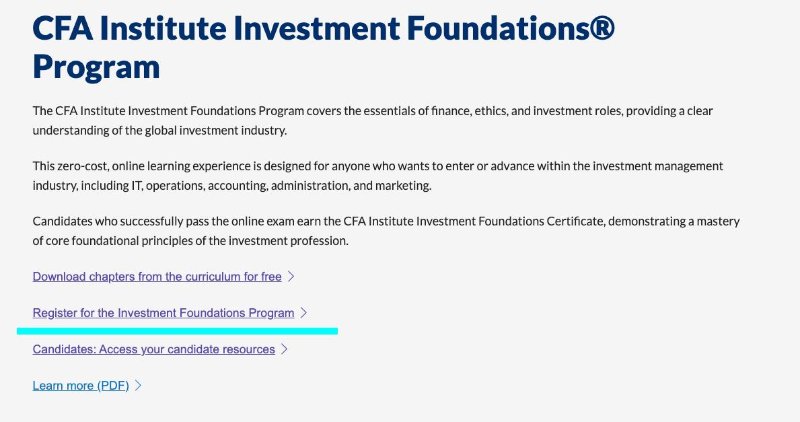Click the word Candidates in the resources link
Viewport: 800px width, 422px height.
point(64,349)
